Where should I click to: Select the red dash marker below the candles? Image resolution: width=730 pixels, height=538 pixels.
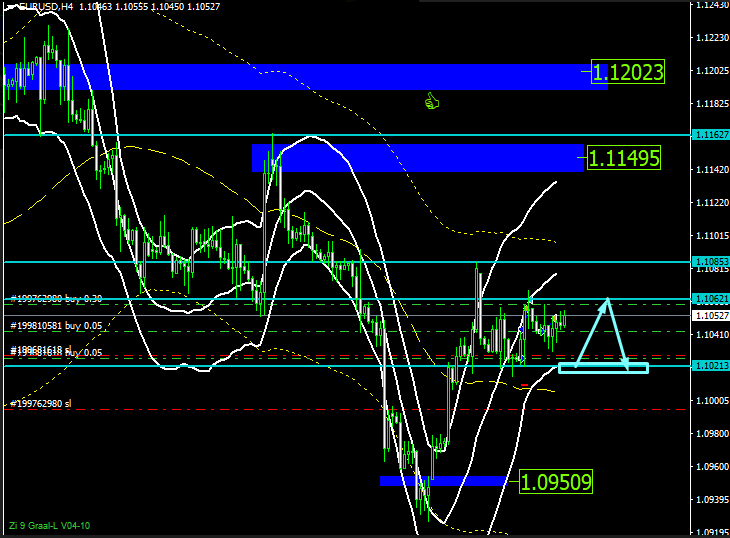(525, 385)
